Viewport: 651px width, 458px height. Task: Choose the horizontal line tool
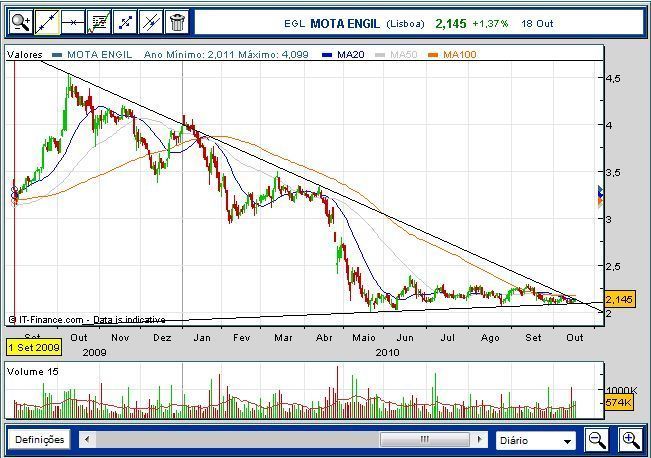[x=73, y=22]
